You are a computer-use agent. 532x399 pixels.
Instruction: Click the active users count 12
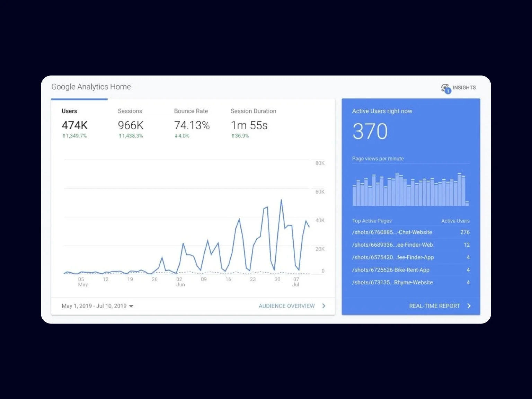pyautogui.click(x=467, y=245)
